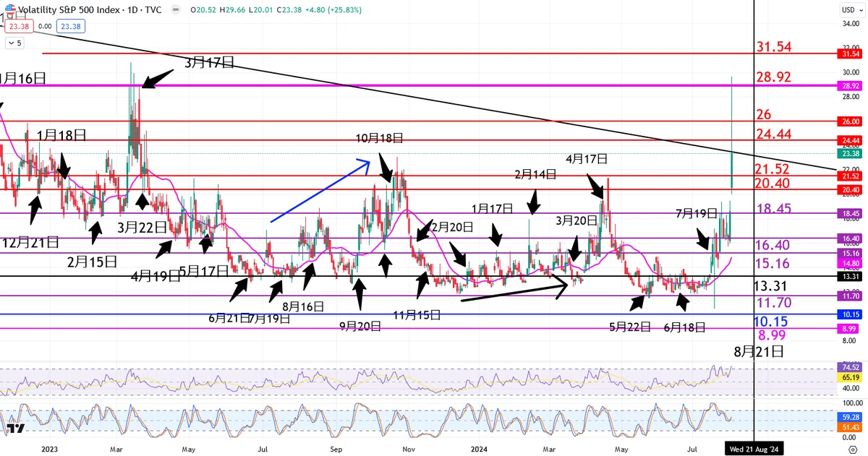
Task: Open chart settings gear on the time axis
Action: [853, 448]
